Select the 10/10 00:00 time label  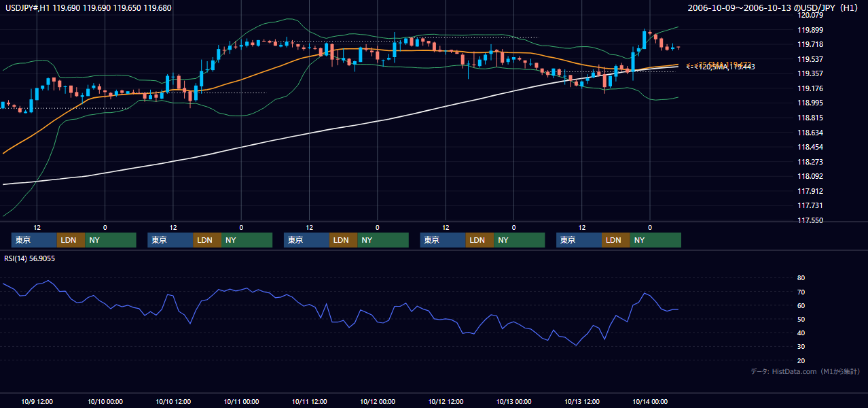tap(105, 401)
